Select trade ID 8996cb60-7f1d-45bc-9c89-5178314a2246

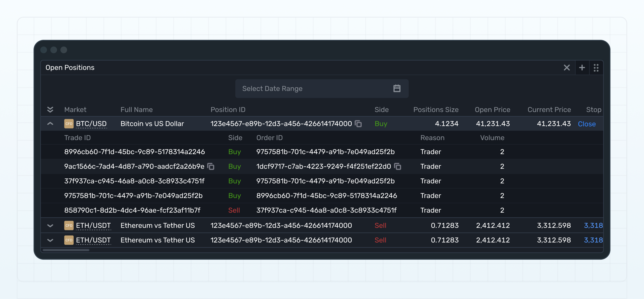click(135, 152)
